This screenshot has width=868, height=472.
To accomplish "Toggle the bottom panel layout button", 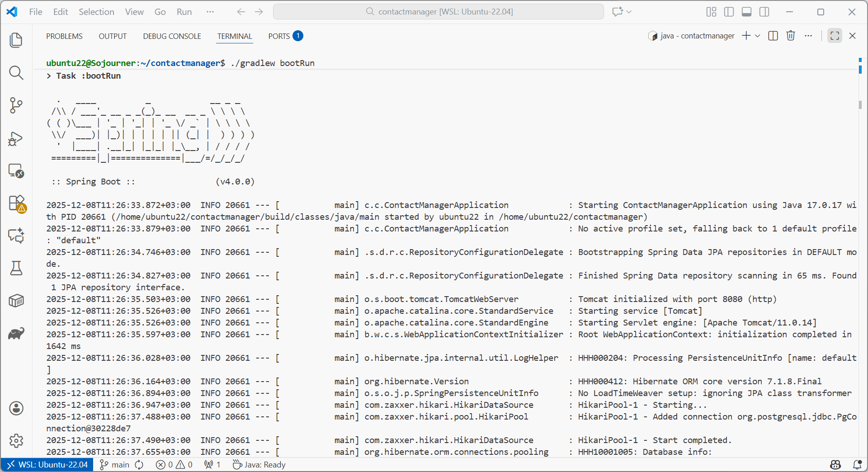I will [747, 12].
